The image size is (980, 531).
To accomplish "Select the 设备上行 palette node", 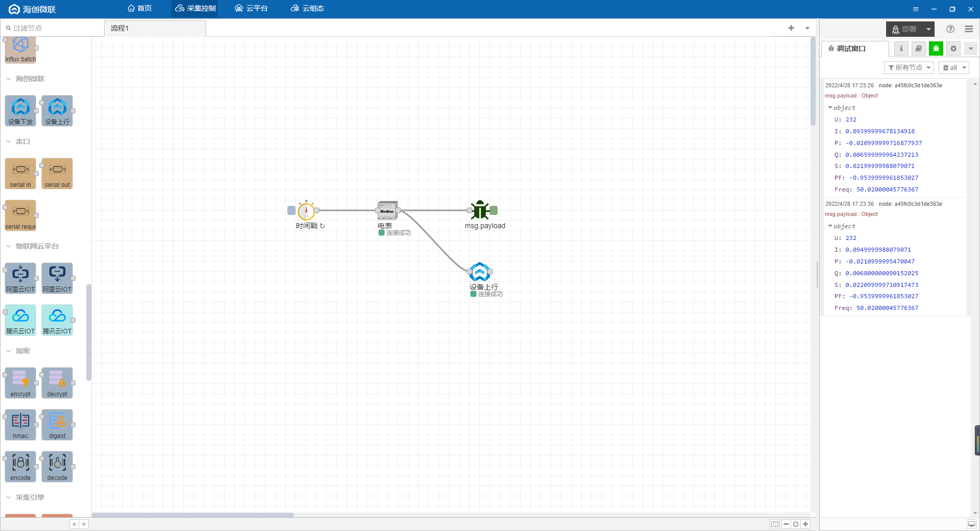I will point(57,111).
